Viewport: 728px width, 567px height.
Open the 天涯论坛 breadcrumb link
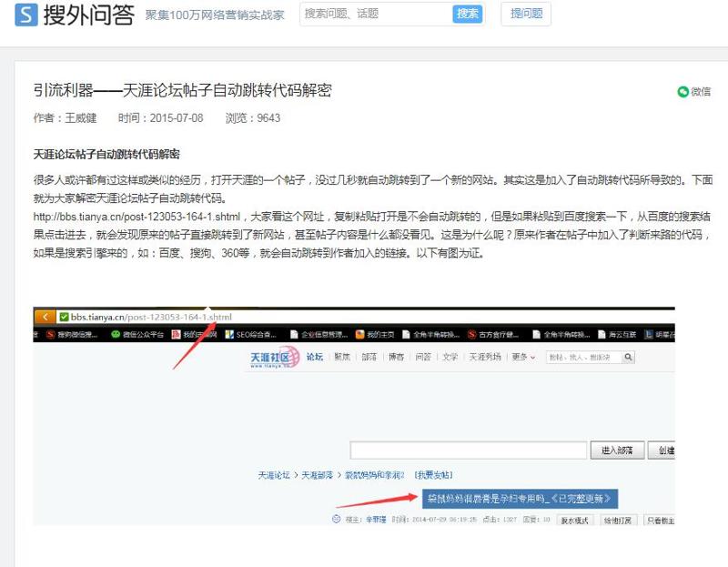[x=274, y=474]
